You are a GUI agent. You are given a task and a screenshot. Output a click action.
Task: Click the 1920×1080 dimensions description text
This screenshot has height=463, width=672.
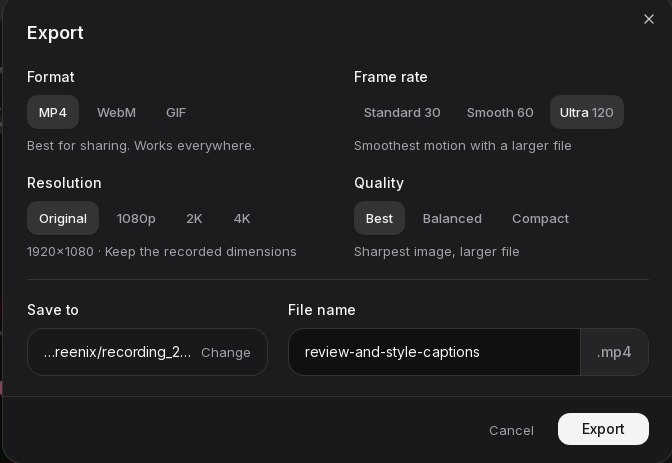click(162, 252)
